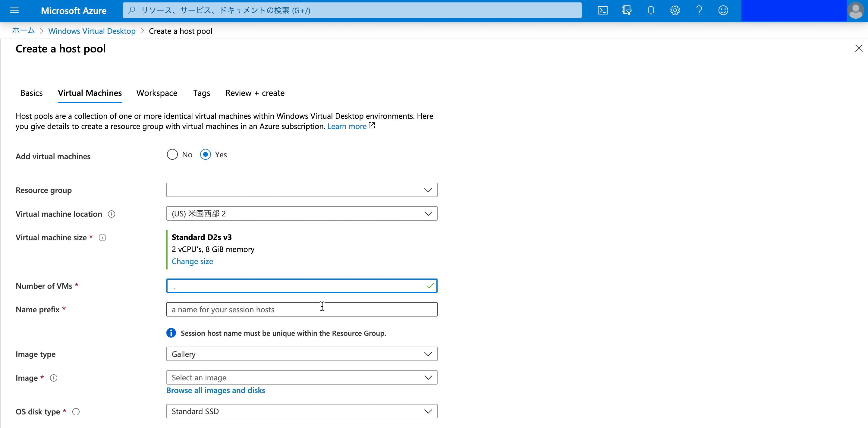
Task: Click the Change size link
Action: click(x=192, y=261)
